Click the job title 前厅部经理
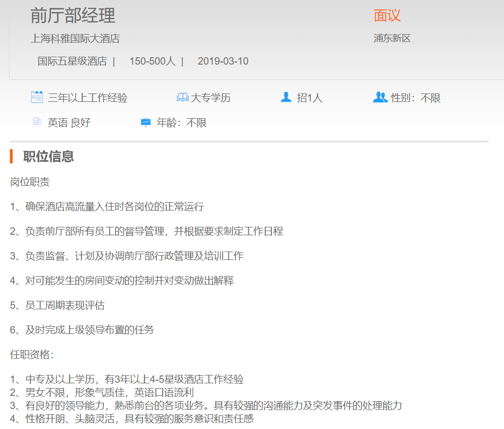This screenshot has width=504, height=429. (72, 15)
